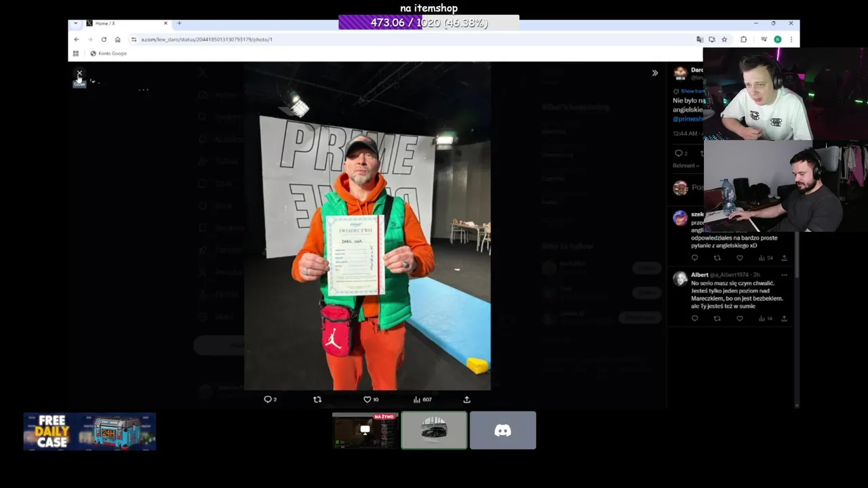Like Albert's comment
This screenshot has height=488, width=868.
[739, 318]
